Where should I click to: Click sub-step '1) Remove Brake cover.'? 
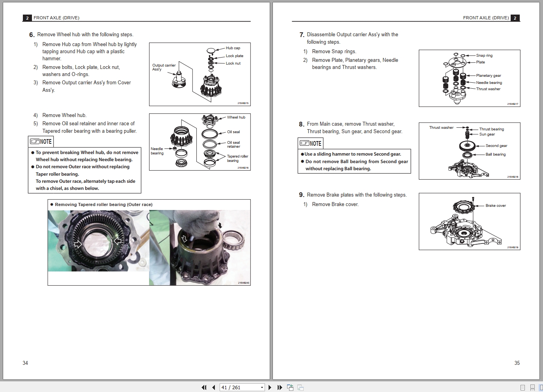click(331, 204)
